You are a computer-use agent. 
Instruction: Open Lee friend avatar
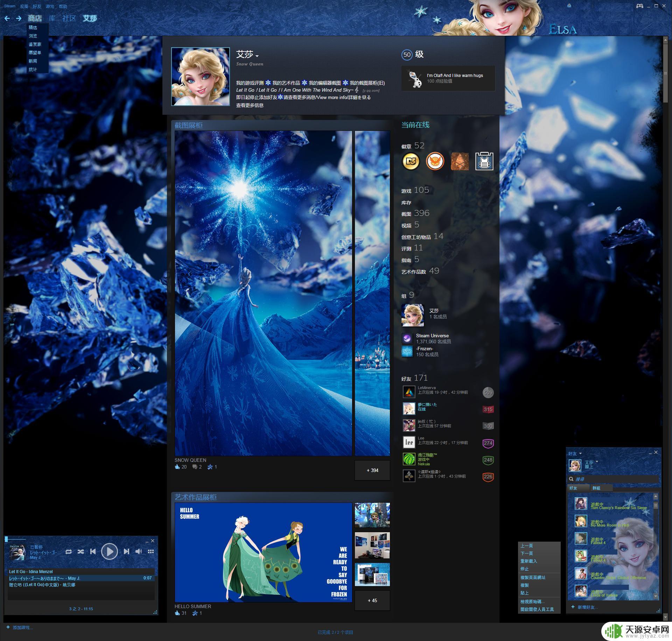409,442
